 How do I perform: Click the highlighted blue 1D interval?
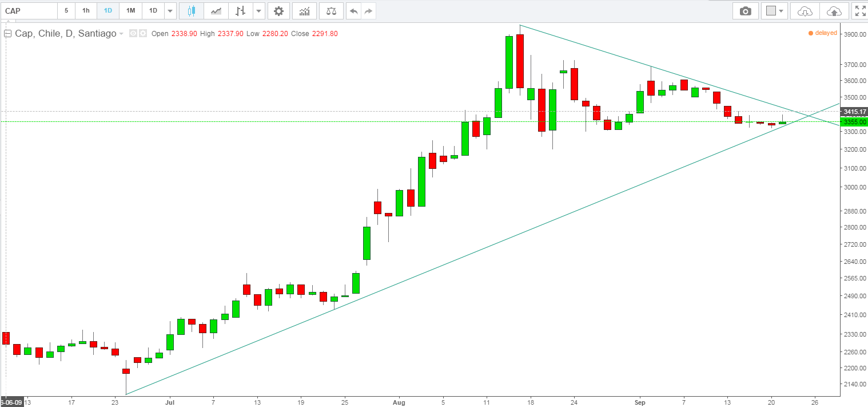(107, 11)
